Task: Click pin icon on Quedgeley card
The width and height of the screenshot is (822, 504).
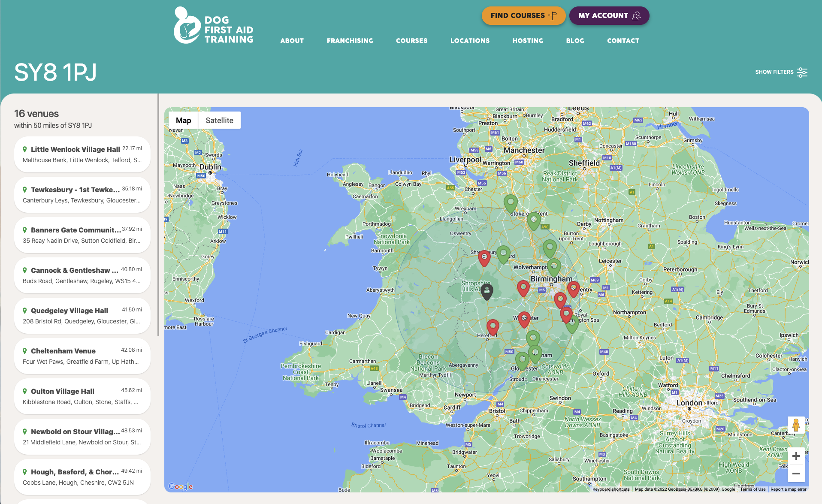Action: pyautogui.click(x=25, y=311)
